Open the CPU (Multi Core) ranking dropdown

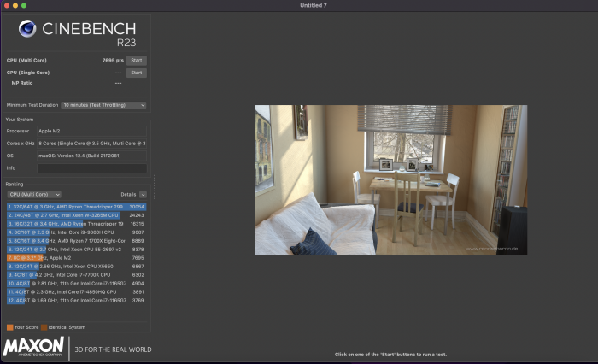pyautogui.click(x=34, y=195)
